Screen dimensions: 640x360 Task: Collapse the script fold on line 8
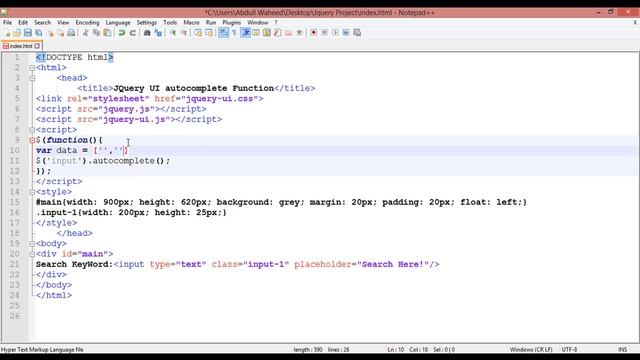click(x=32, y=130)
